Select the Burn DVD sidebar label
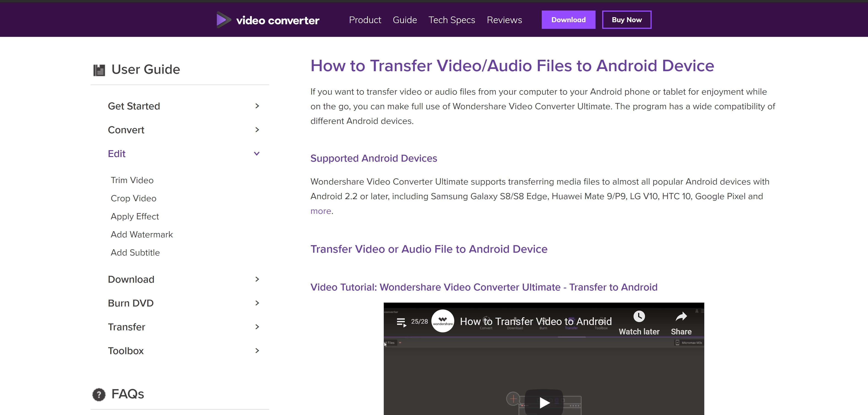Screen dimensions: 868x415 coord(131,303)
